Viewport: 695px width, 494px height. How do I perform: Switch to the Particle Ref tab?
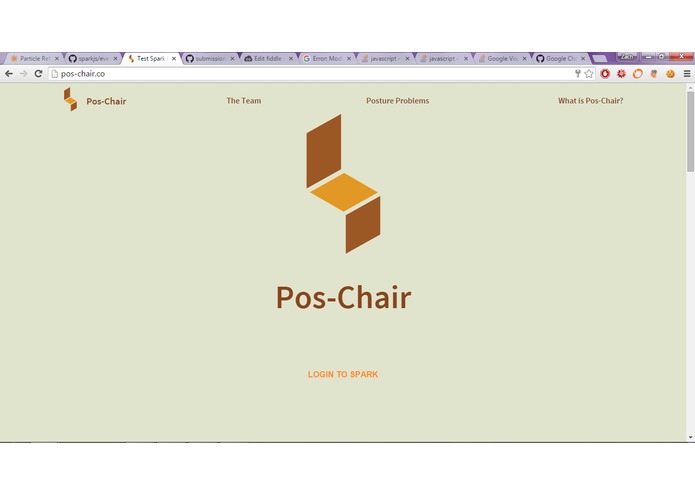(x=34, y=58)
